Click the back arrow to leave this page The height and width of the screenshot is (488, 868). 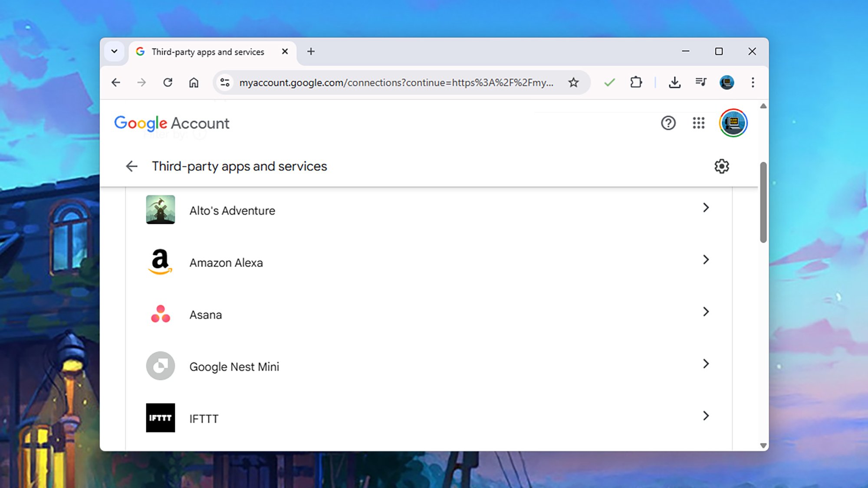132,166
